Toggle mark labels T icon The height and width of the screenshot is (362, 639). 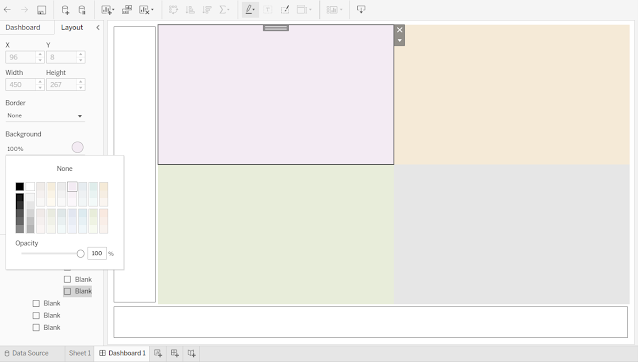tap(268, 10)
